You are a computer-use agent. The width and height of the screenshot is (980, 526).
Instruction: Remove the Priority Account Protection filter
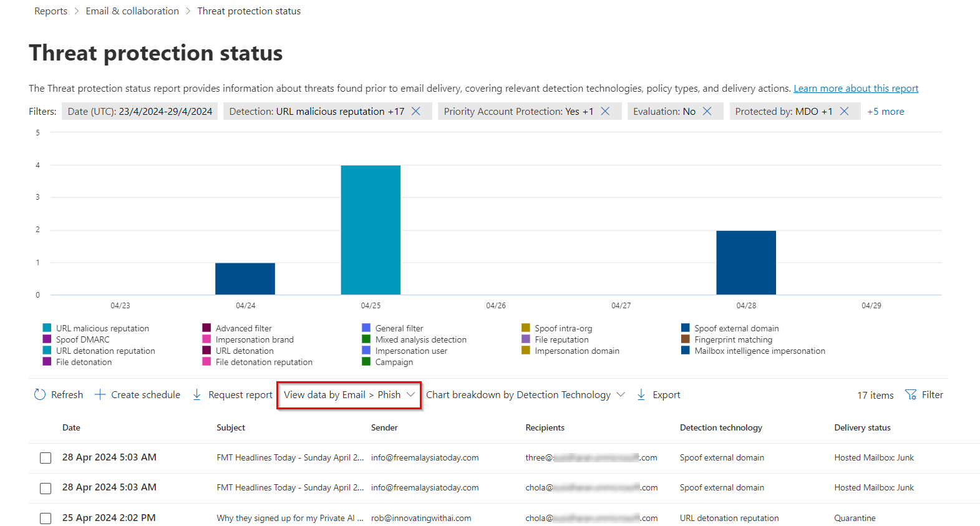[605, 111]
